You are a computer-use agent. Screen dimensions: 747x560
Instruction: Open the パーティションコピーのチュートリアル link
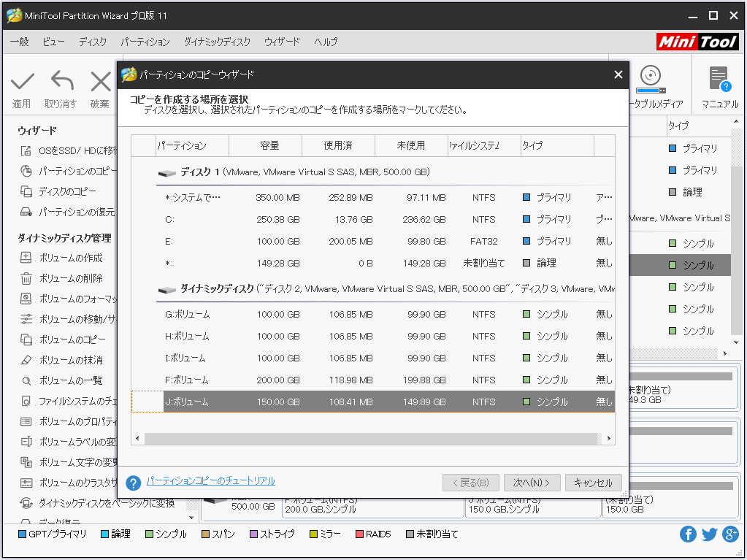pyautogui.click(x=210, y=481)
